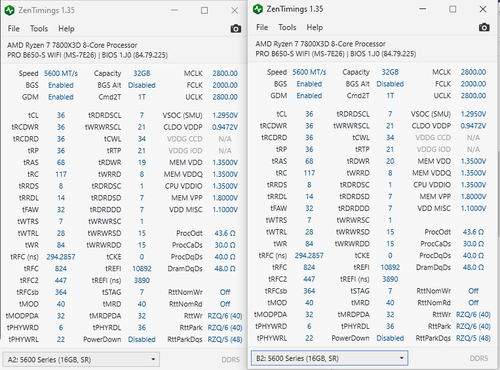Click tRFC (ns) 294.2857 in left window
This screenshot has height=370, width=500.
pos(61,257)
